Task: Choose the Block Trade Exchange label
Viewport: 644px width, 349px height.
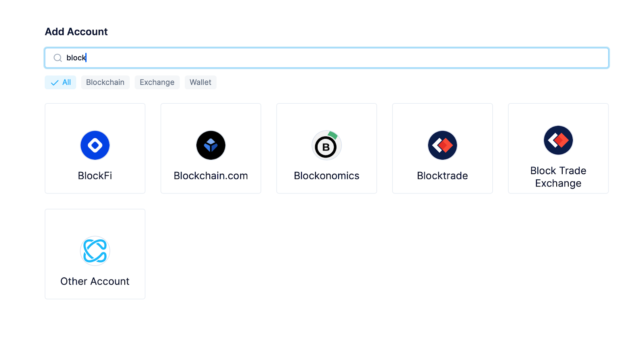Action: click(x=558, y=177)
